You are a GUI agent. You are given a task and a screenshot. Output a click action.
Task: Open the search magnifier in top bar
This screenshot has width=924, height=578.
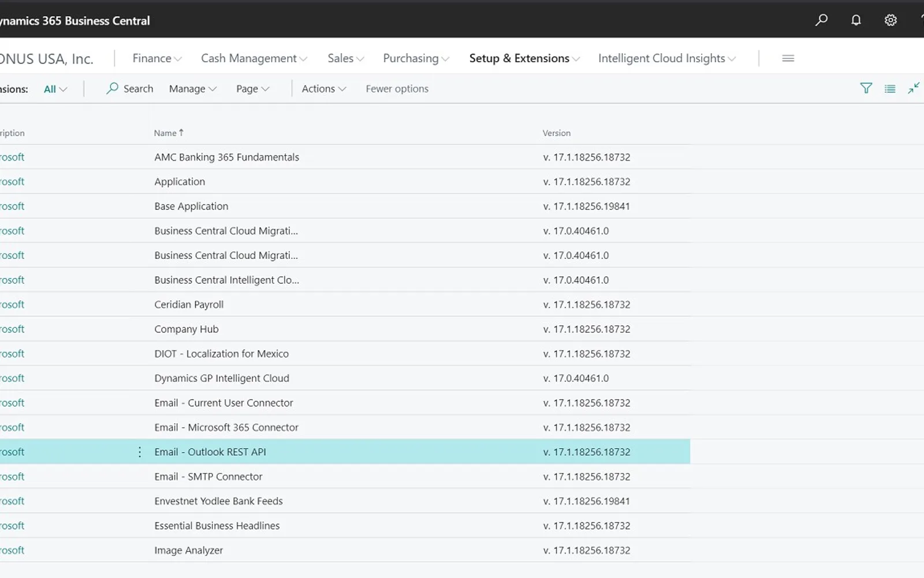(821, 20)
